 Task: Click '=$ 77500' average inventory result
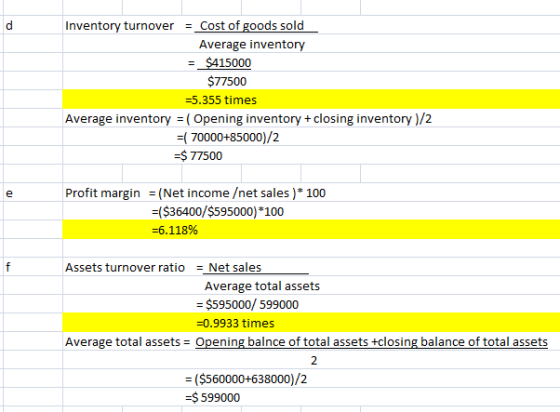198,156
